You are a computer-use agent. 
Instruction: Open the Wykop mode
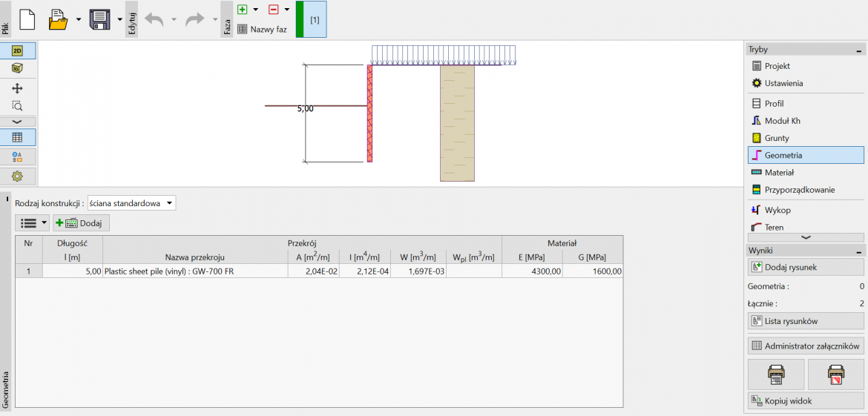[777, 210]
